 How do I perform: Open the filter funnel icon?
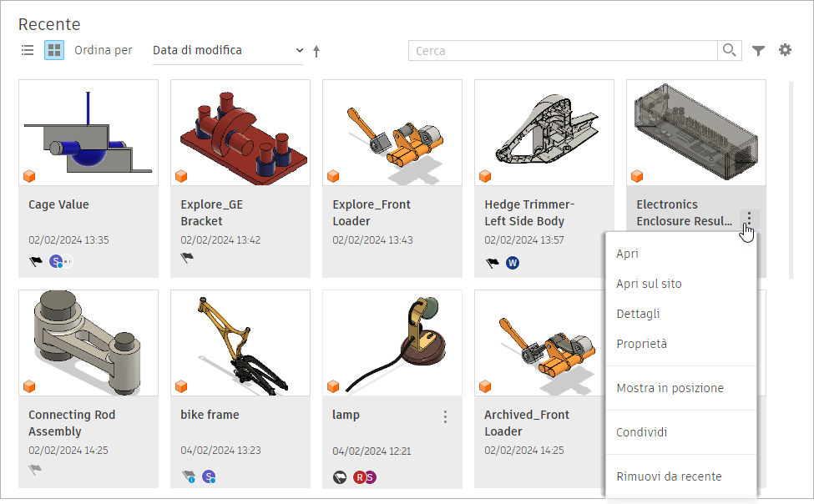pos(758,51)
